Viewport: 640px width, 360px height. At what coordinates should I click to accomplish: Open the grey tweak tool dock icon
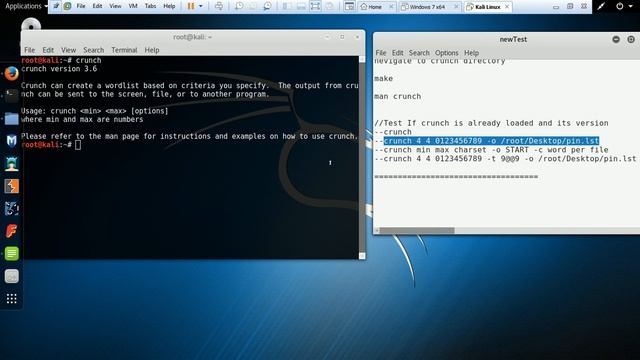coord(11,276)
